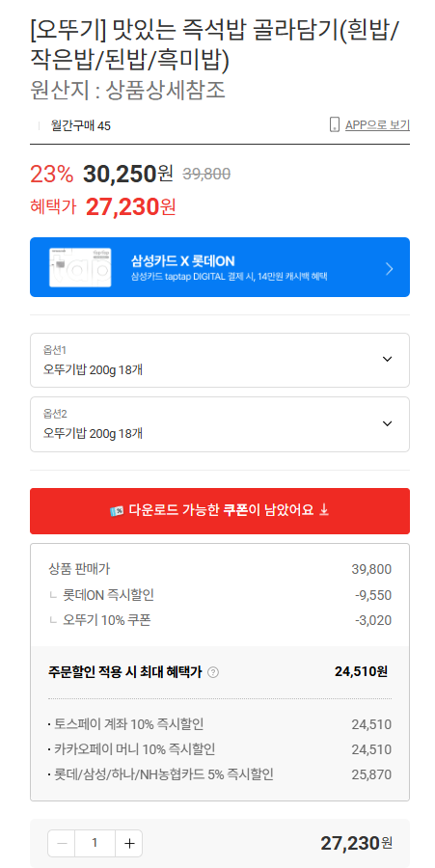Click the coupon ticket icon on the red bar

tap(117, 511)
